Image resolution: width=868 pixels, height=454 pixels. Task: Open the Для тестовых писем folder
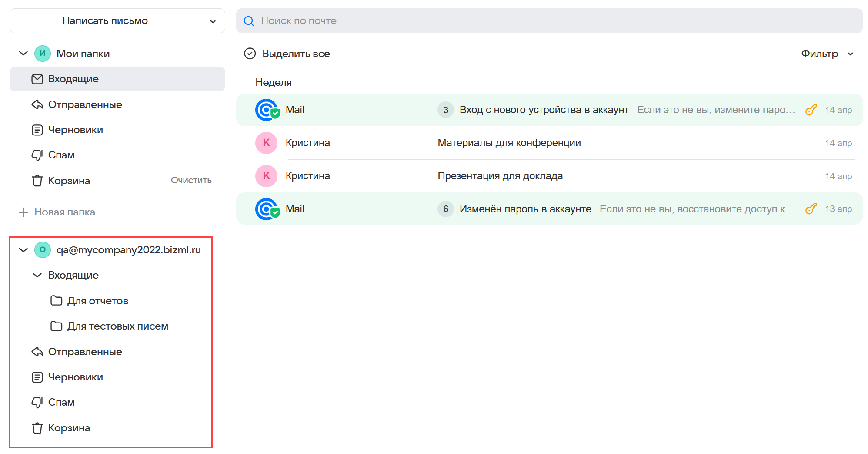point(117,326)
